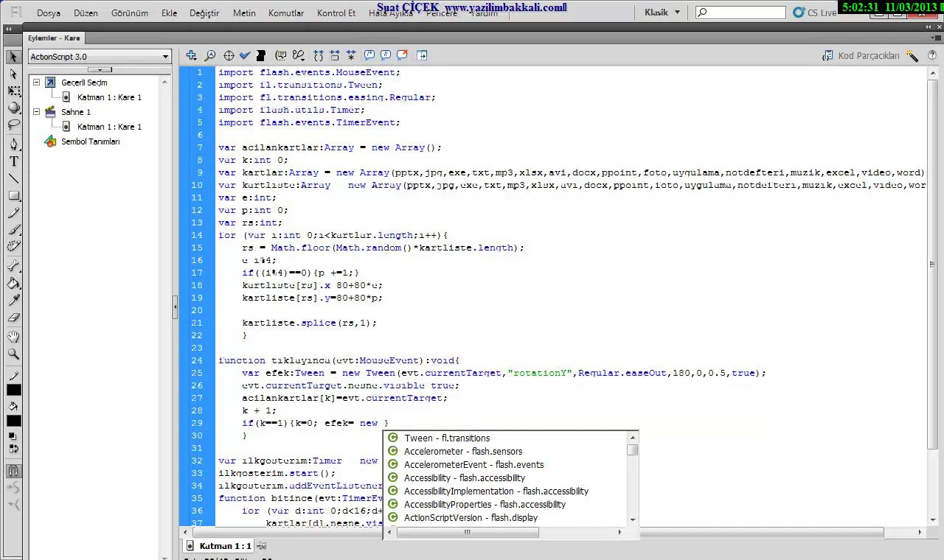Open Klasik workspace dropdown
Image resolution: width=944 pixels, height=560 pixels.
coord(662,13)
